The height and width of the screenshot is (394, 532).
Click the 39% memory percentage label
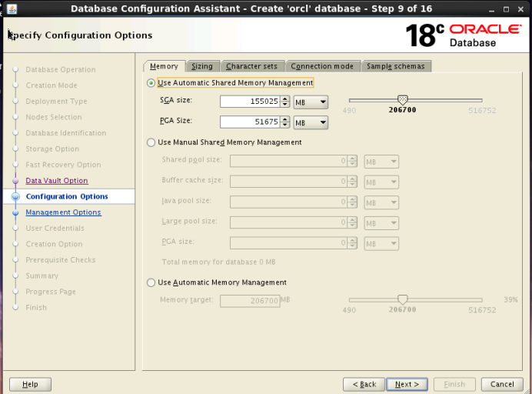pyautogui.click(x=510, y=299)
